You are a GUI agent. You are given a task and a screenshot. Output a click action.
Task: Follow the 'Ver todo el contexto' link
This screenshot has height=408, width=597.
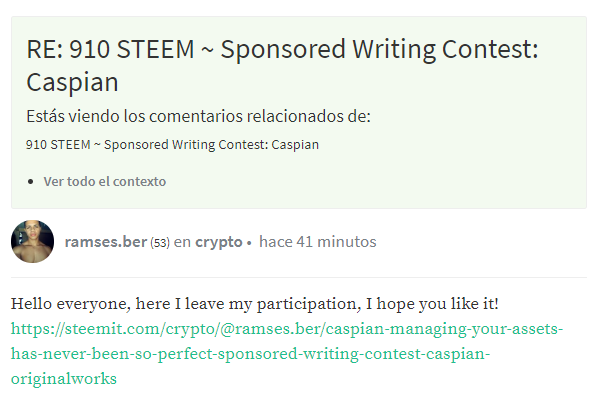tap(105, 182)
